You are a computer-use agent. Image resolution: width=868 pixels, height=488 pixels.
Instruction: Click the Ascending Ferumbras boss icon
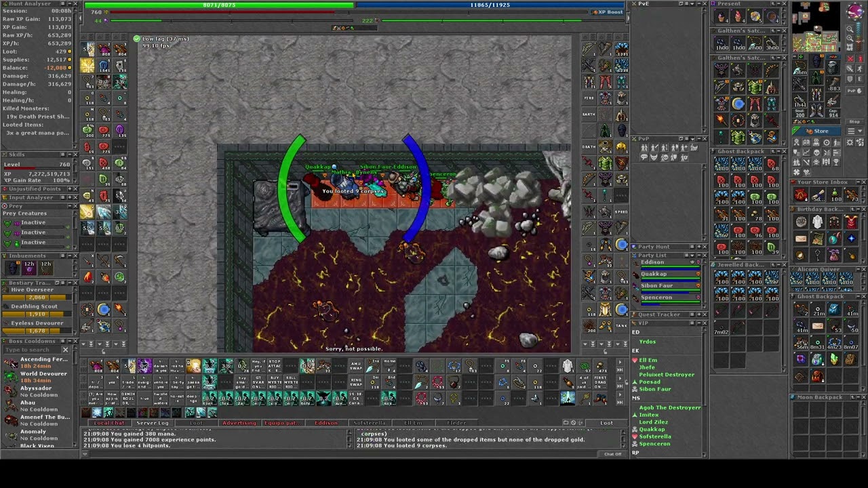pyautogui.click(x=11, y=363)
